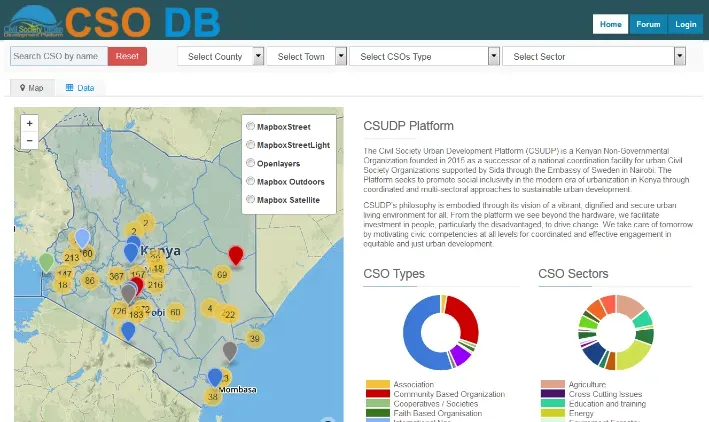Open the 216 cluster marker
The image size is (709, 422).
point(155,285)
